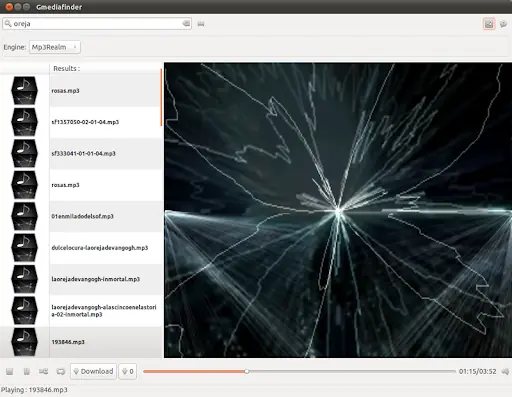The image size is (512, 397).
Task: Click the stop playback button
Action: [x=10, y=371]
